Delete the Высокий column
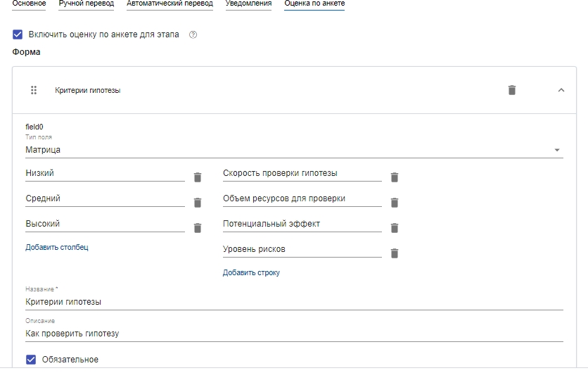The image size is (588, 373). point(198,228)
